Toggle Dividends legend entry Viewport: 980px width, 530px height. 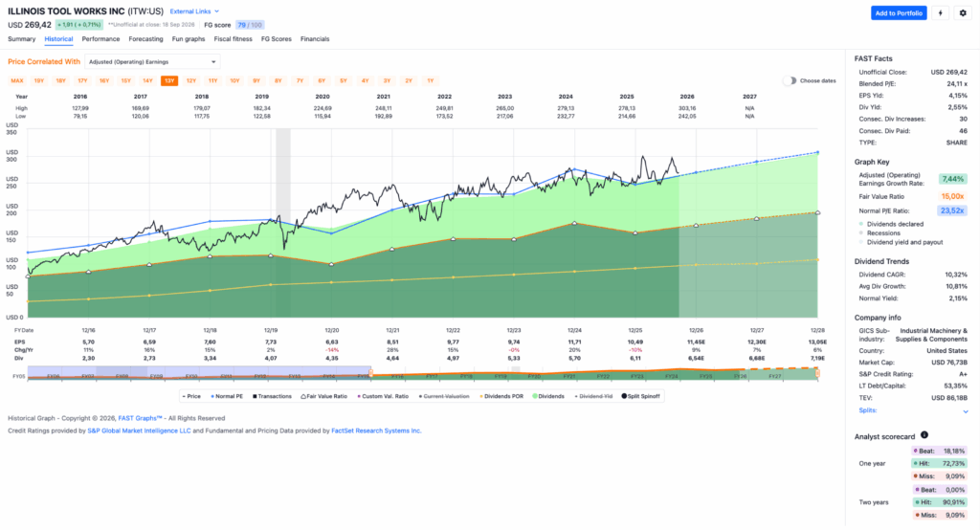click(x=548, y=396)
